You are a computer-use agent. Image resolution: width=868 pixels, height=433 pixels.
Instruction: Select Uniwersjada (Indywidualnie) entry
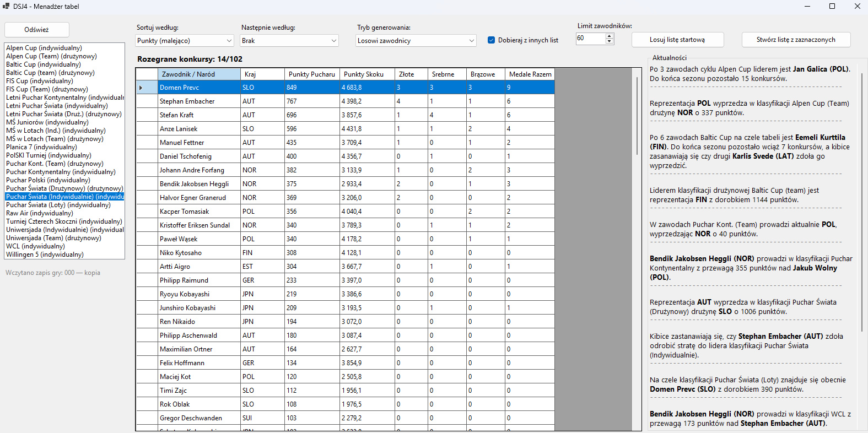click(64, 230)
